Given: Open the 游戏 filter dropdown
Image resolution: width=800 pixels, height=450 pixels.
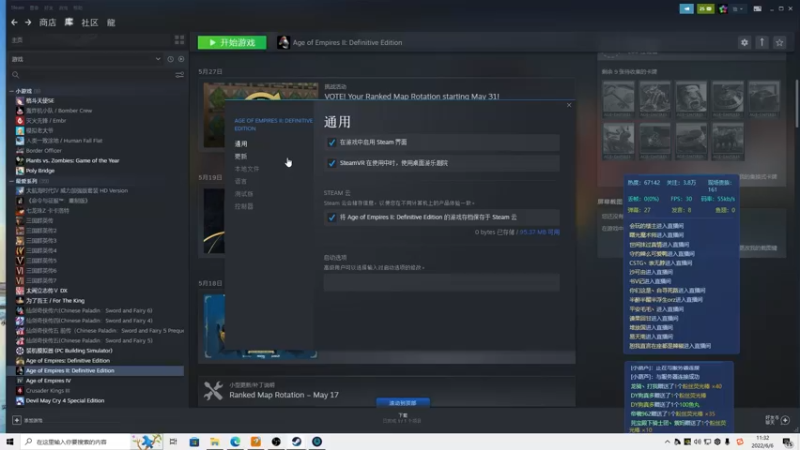Looking at the screenshot, I should pyautogui.click(x=85, y=59).
